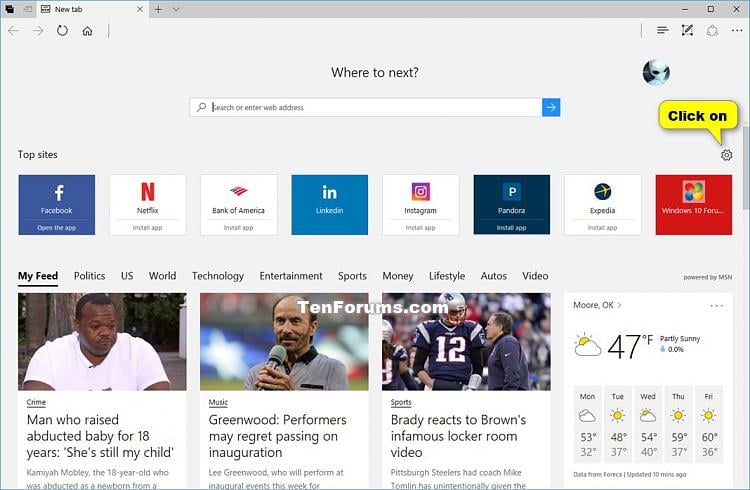Open the Hub (favorites) icon
The width and height of the screenshot is (750, 490).
pyautogui.click(x=662, y=31)
